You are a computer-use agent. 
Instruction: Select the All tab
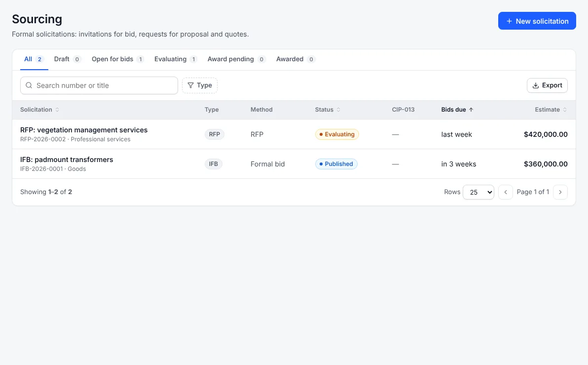click(x=34, y=59)
